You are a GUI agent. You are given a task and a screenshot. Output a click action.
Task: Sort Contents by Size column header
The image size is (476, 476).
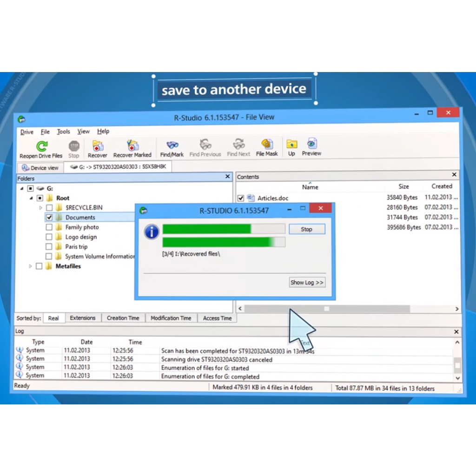tap(404, 186)
